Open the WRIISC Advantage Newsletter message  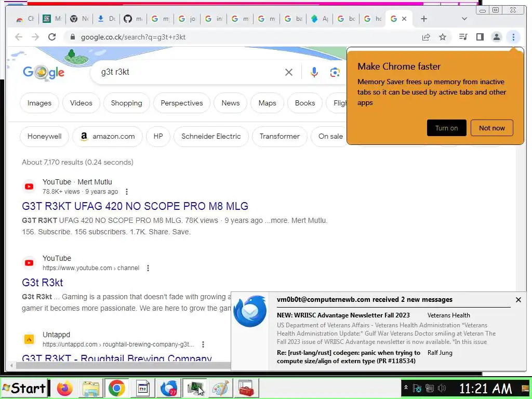pyautogui.click(x=343, y=315)
